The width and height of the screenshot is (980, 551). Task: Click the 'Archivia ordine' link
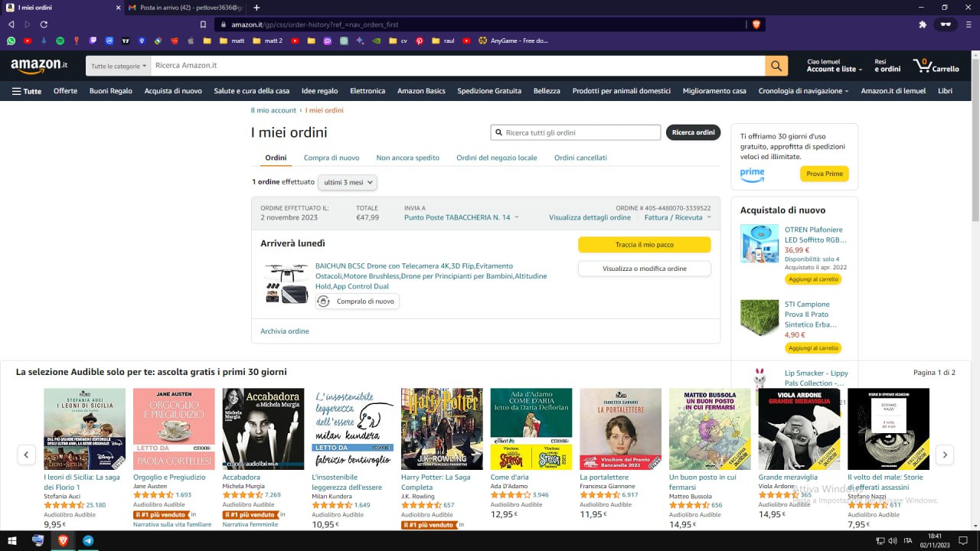pos(285,331)
